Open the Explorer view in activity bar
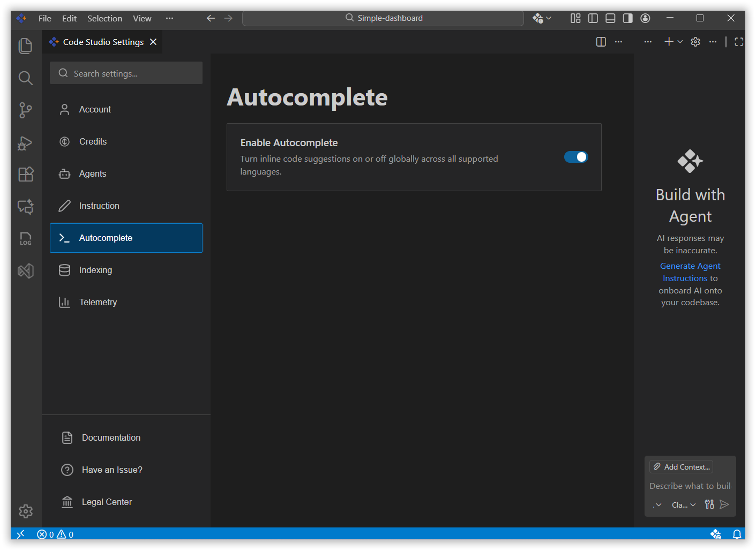 [25, 46]
